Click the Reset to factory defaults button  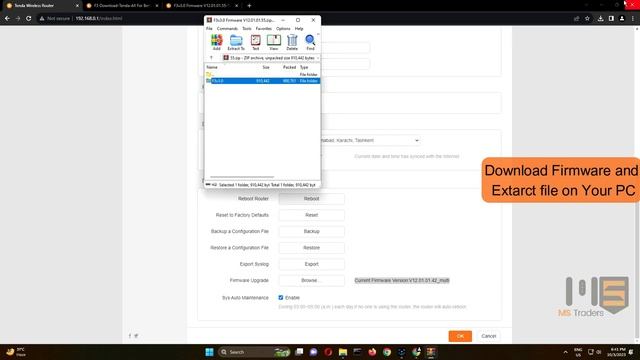tap(311, 215)
